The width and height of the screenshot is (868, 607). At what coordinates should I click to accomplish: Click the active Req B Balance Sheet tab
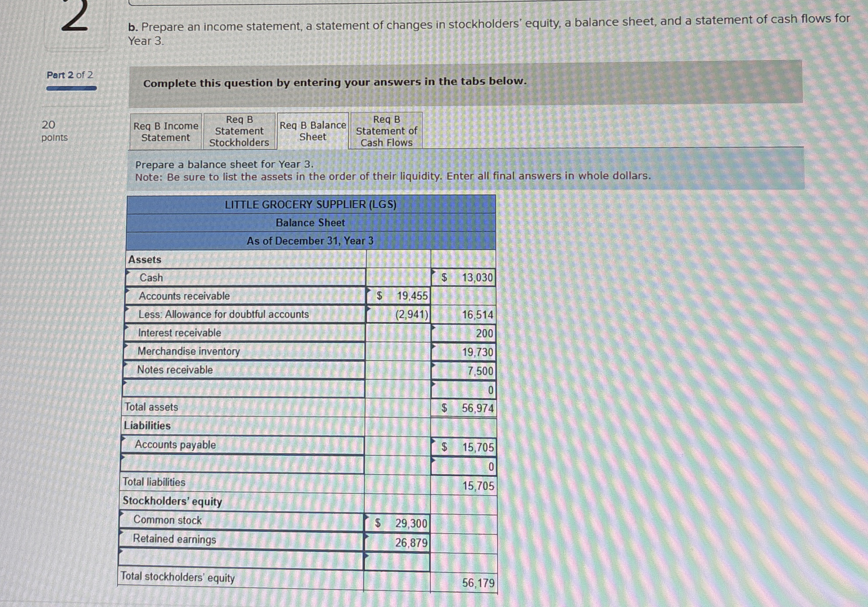point(312,132)
